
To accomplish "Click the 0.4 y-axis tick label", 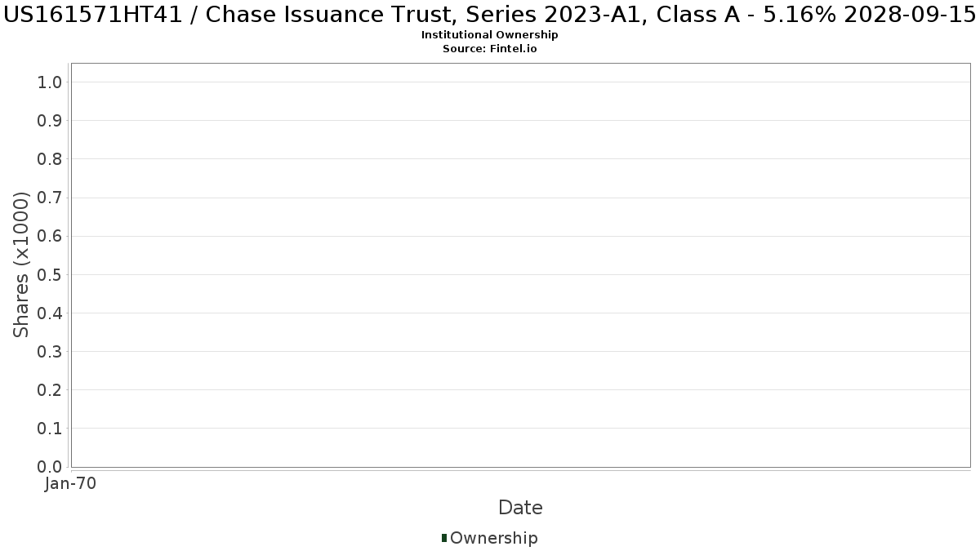I will [x=50, y=313].
